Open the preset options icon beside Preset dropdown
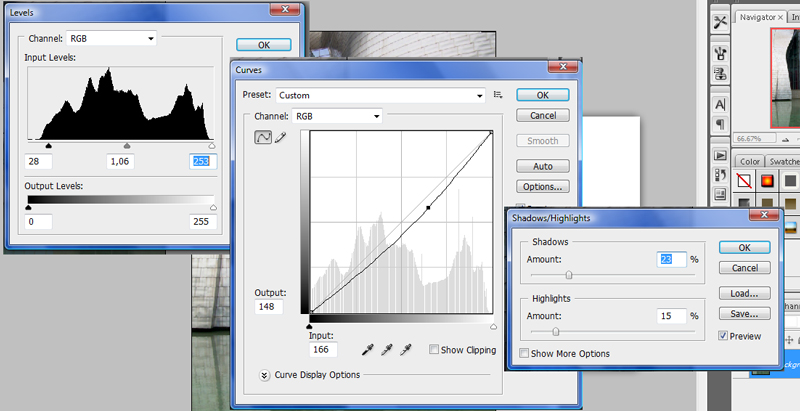The width and height of the screenshot is (800, 411). point(498,95)
